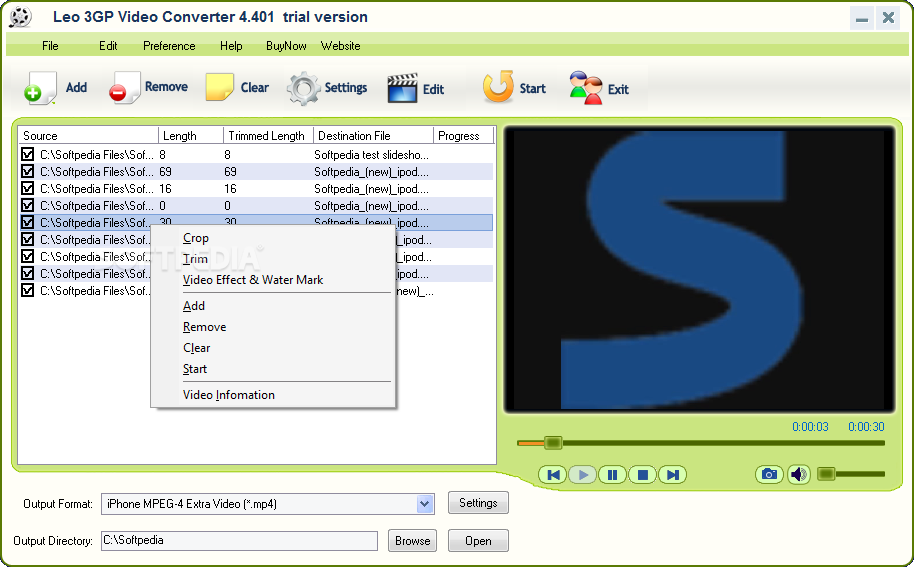The image size is (914, 567).
Task: Start conversion with the Start toolbar icon
Action: (x=498, y=87)
